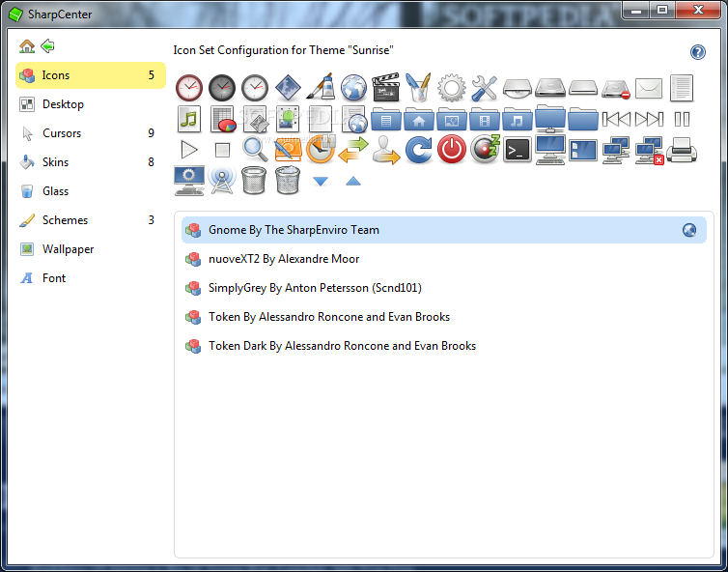Image resolution: width=728 pixels, height=572 pixels.
Task: Open the Desktop settings section
Action: tap(91, 104)
